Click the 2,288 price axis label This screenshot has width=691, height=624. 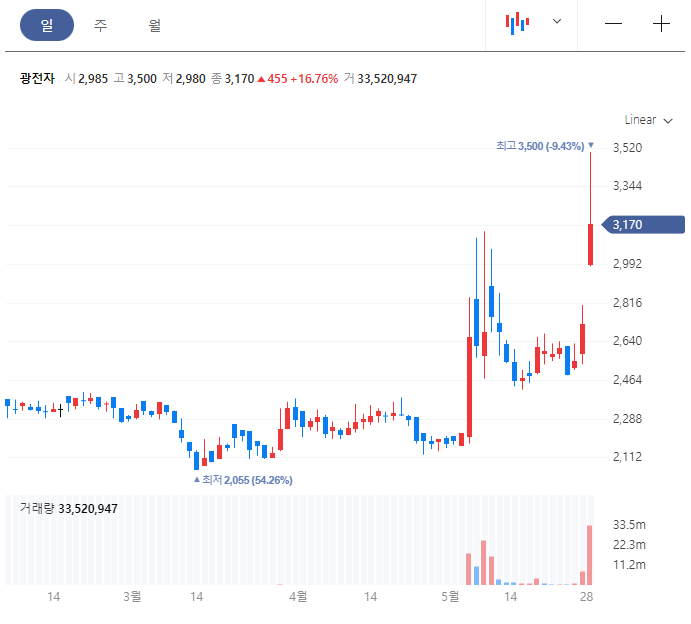(628, 418)
